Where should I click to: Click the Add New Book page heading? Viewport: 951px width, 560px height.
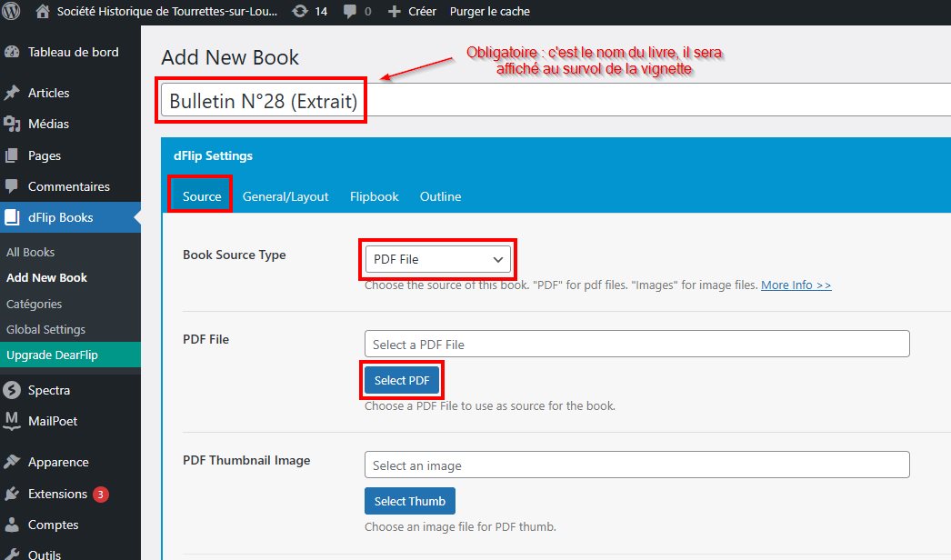point(230,57)
